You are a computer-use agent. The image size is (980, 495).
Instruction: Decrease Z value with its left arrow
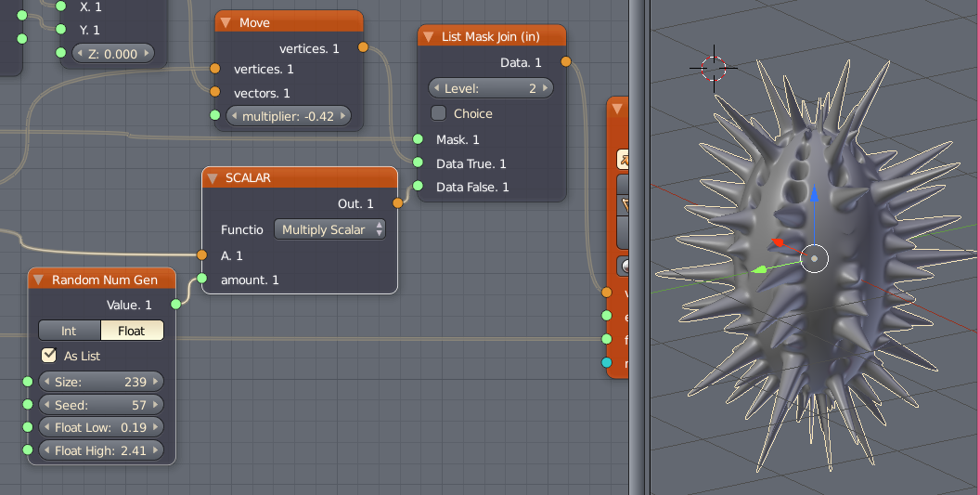click(x=80, y=54)
